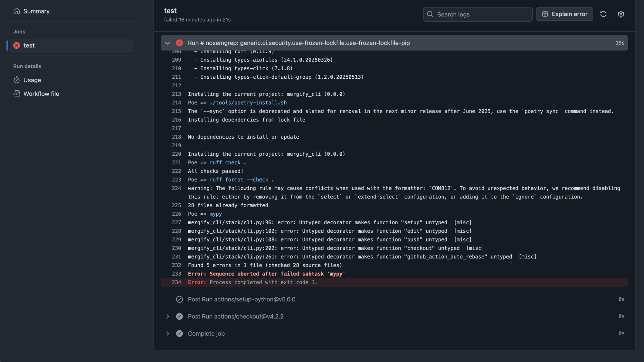Collapse the nosemgrep run step
Viewport: 644px width, 362px height.
click(x=167, y=43)
